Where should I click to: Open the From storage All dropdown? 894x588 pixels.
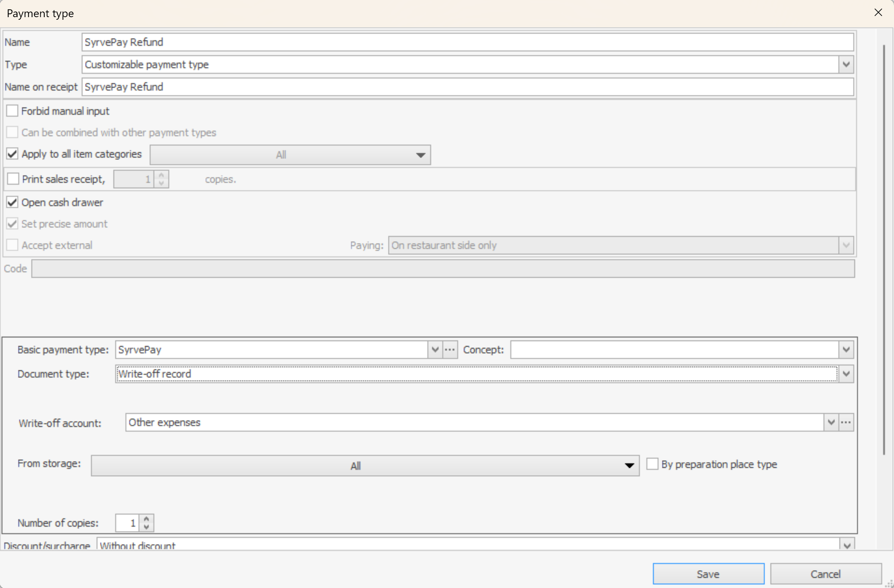pyautogui.click(x=365, y=466)
